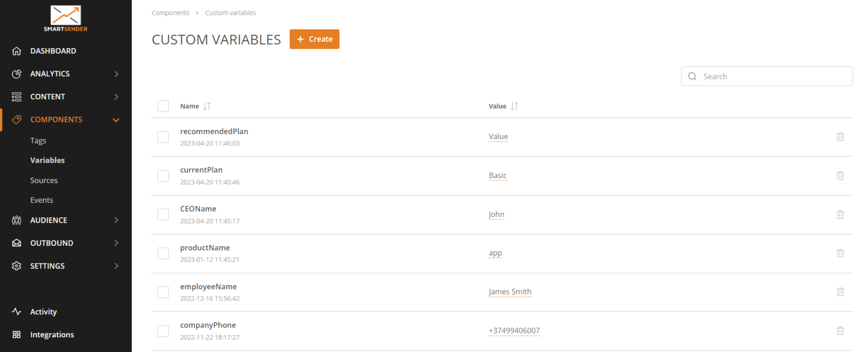Viewport: 868px width, 352px height.
Task: Sort by Value column arrows icon
Action: (514, 106)
